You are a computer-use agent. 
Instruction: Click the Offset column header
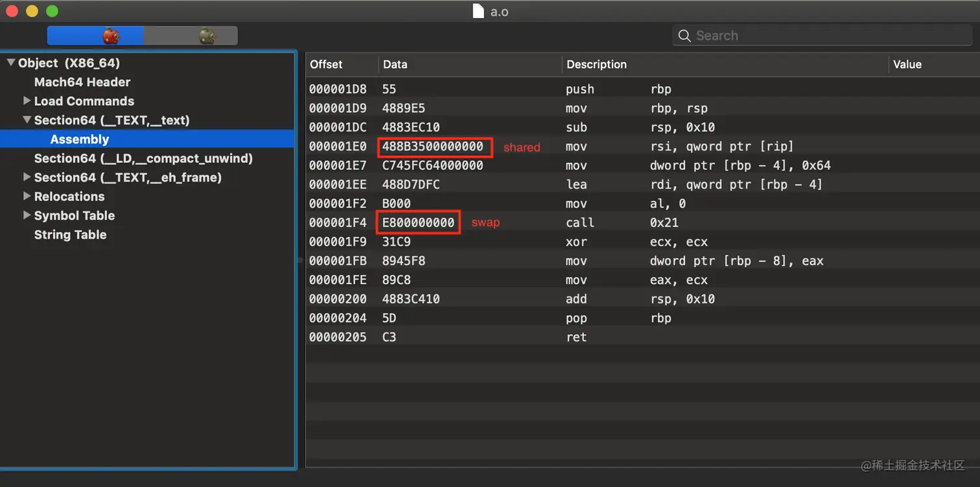pos(326,64)
